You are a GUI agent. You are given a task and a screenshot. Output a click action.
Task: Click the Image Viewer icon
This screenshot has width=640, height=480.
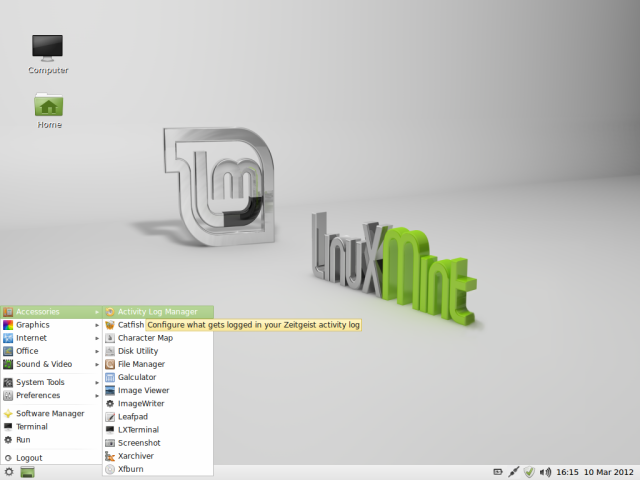click(110, 391)
